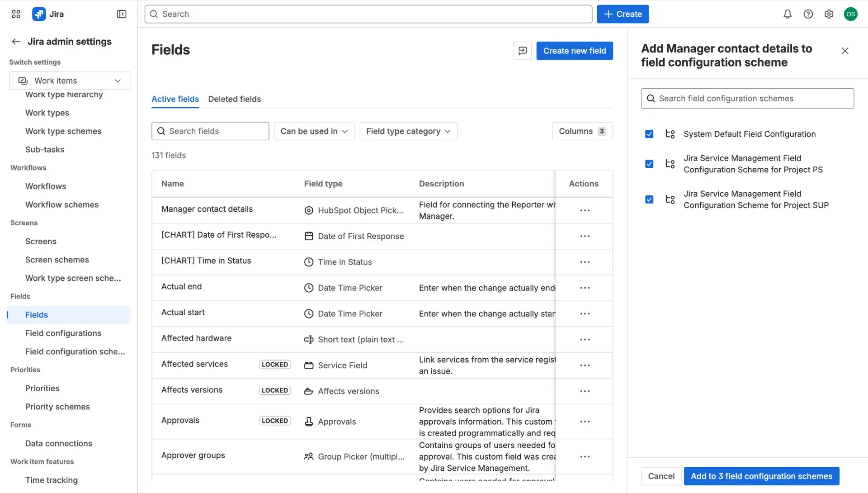Click the share feedback icon beside Create new field

[x=522, y=51]
